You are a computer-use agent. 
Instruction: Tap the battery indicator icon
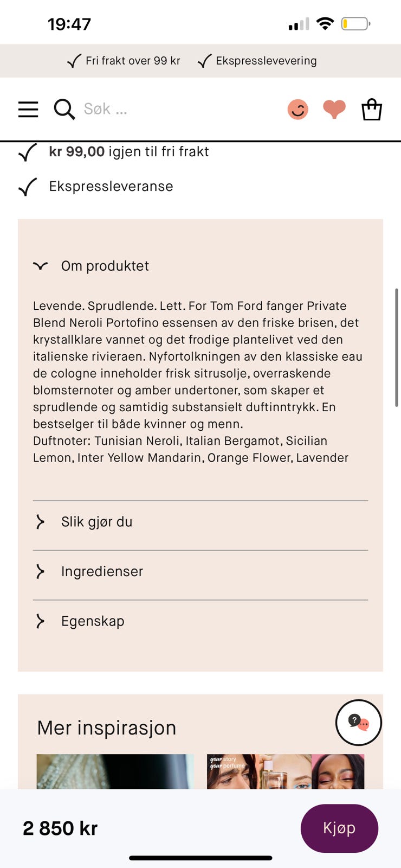pos(355,24)
